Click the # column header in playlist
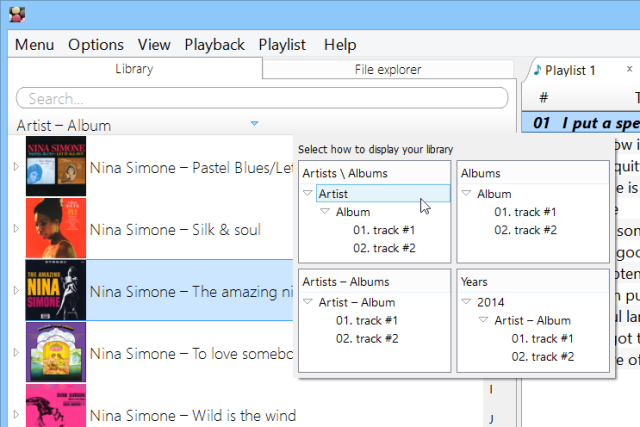This screenshot has width=640, height=427. tap(543, 98)
